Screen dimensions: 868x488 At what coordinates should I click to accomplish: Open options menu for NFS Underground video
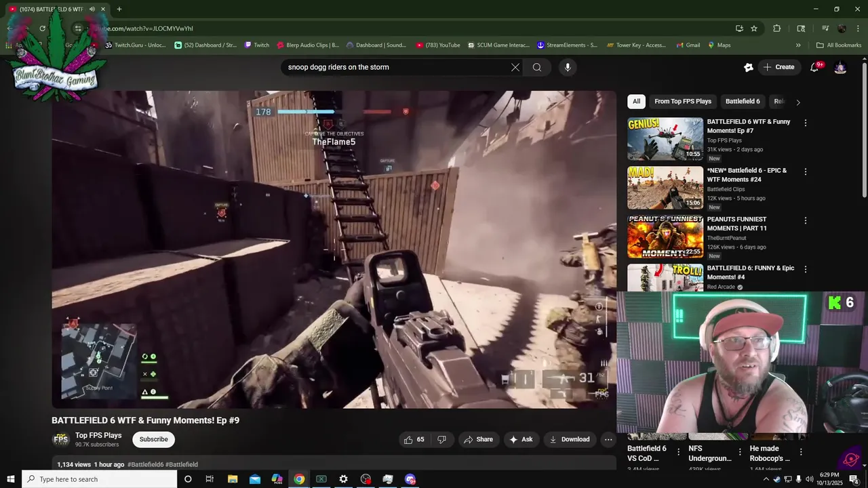[740, 452]
